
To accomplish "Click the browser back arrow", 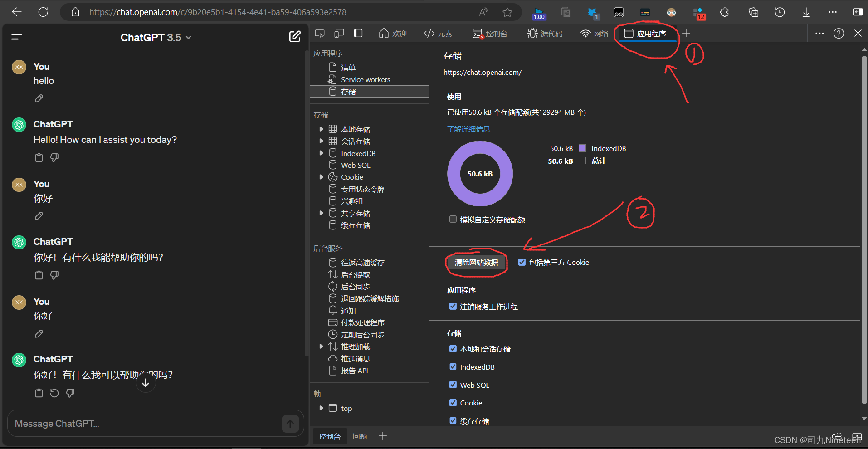I will [17, 12].
